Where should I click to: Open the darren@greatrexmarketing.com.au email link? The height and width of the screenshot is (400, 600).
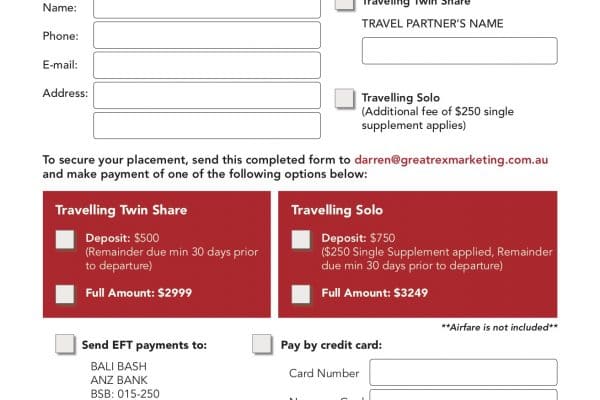point(451,160)
